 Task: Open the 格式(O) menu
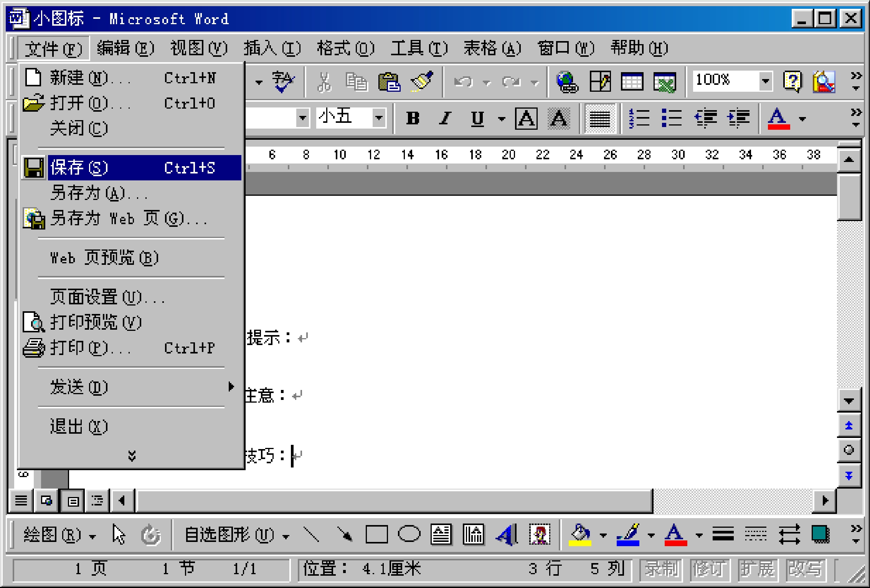pyautogui.click(x=345, y=48)
